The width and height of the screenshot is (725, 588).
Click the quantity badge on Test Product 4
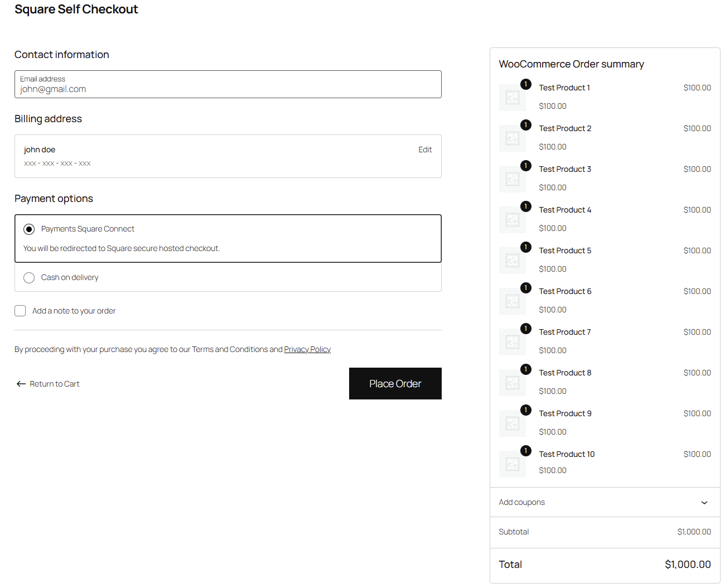pyautogui.click(x=525, y=206)
